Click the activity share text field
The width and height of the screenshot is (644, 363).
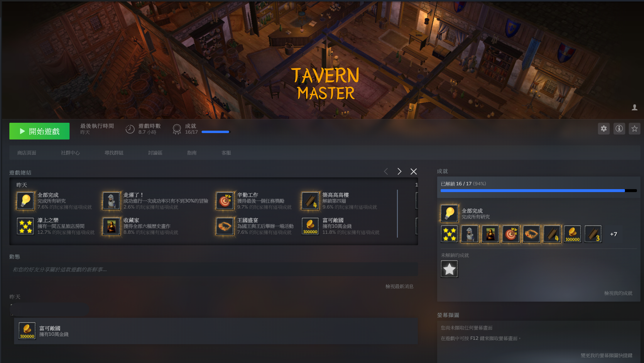click(214, 269)
